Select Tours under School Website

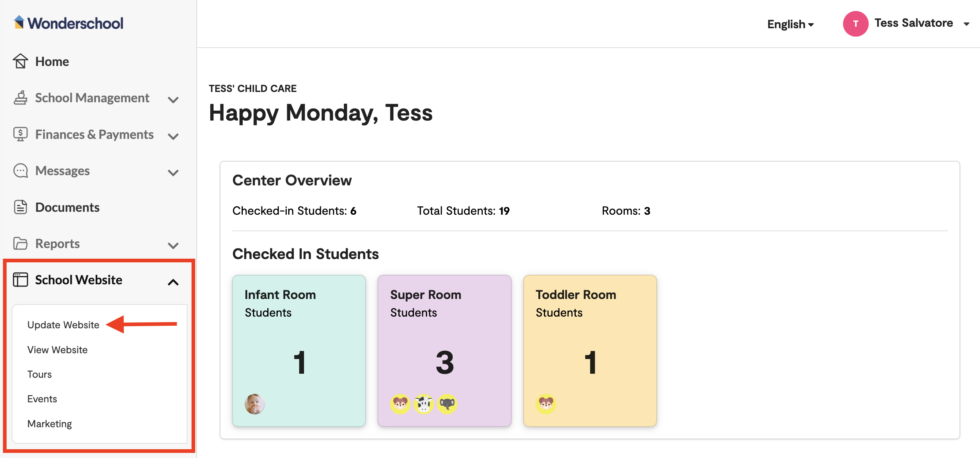[39, 374]
